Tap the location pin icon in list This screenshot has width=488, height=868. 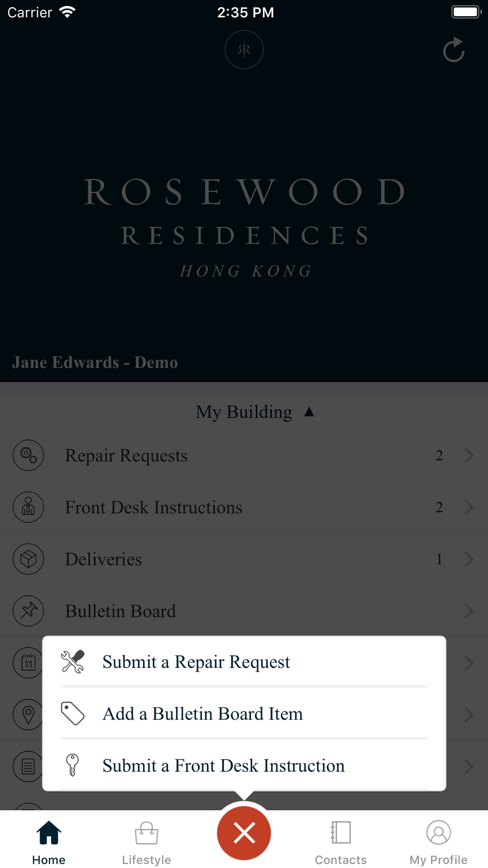[x=28, y=715]
